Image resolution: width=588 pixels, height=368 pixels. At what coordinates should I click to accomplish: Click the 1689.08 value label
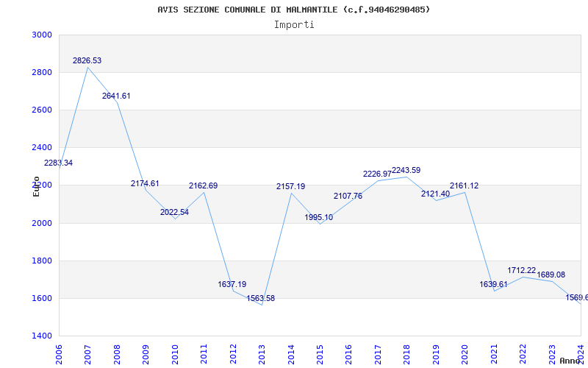coord(551,275)
